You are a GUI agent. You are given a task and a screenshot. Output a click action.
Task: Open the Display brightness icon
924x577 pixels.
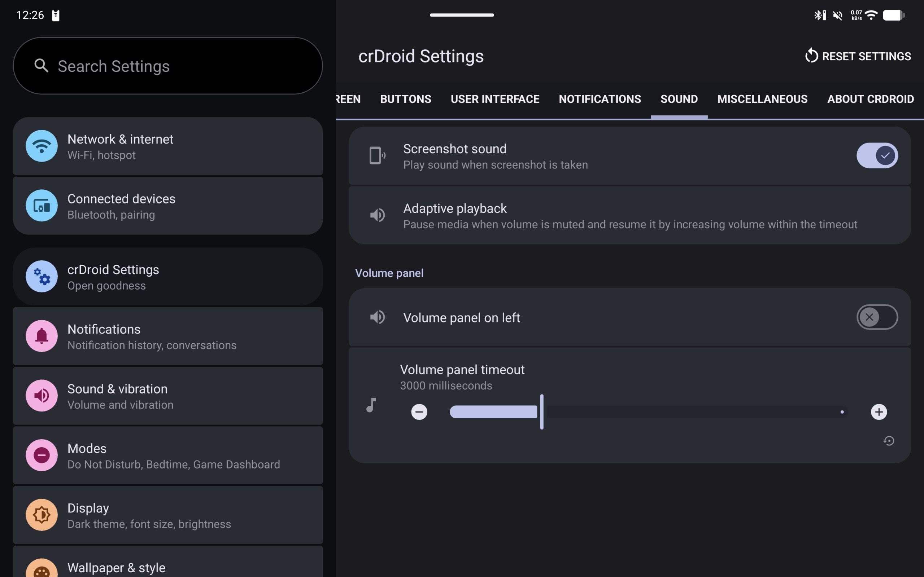42,515
